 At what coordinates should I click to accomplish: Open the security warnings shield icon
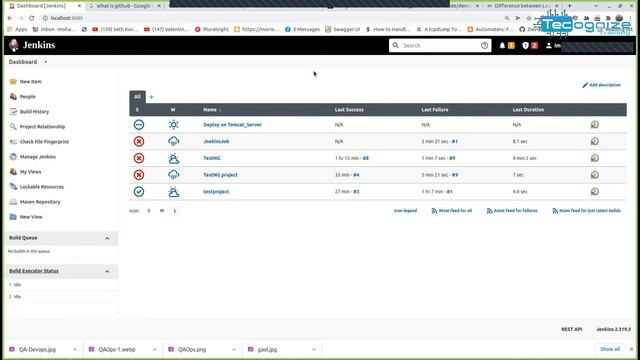[525, 45]
